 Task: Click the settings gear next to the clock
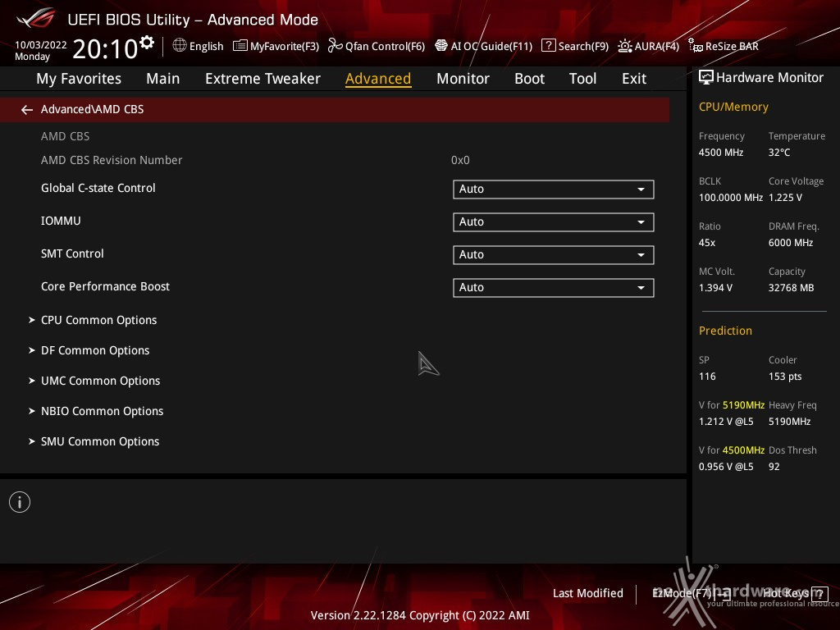coord(147,42)
